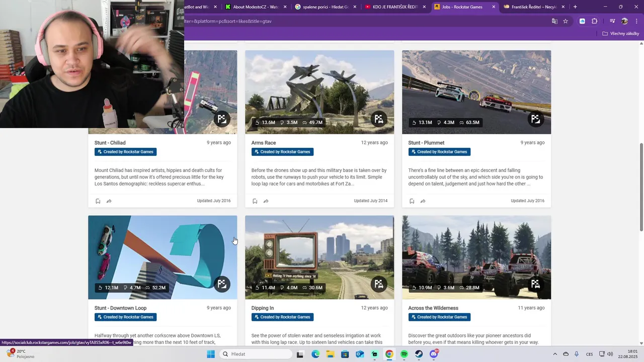
Task: Open Stunt - Plummet job title
Action: [426, 143]
